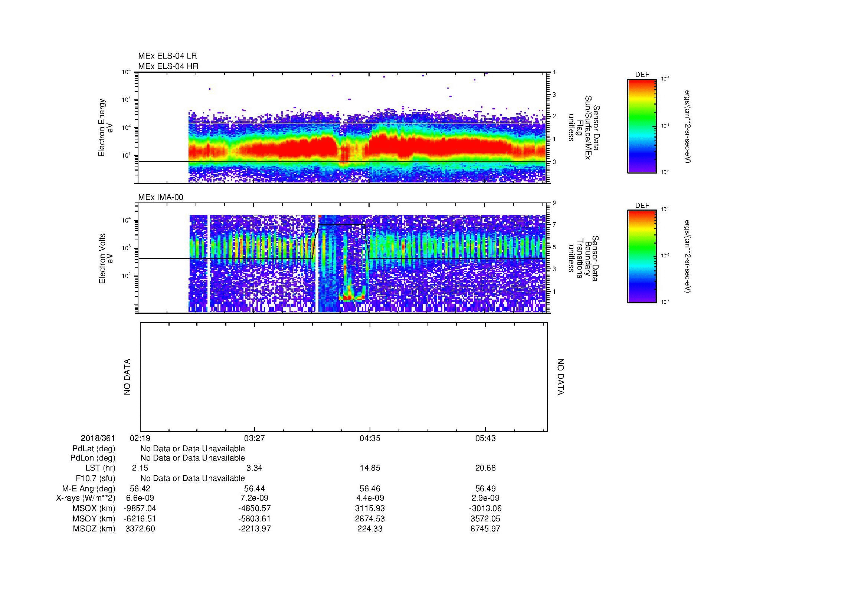This screenshot has height=613, width=868.
Task: Click the MEx IMA-00 panel title
Action: tap(161, 197)
